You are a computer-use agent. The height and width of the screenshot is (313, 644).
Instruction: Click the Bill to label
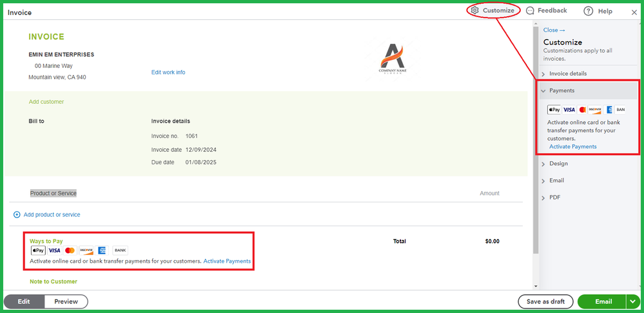pos(36,121)
